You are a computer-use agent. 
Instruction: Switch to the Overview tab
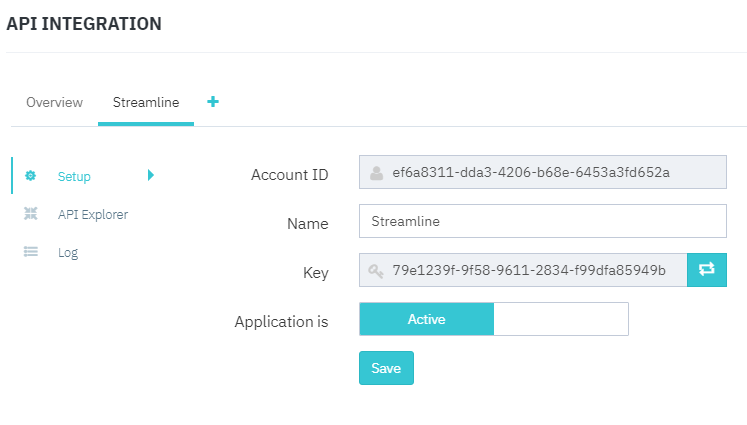pyautogui.click(x=54, y=103)
